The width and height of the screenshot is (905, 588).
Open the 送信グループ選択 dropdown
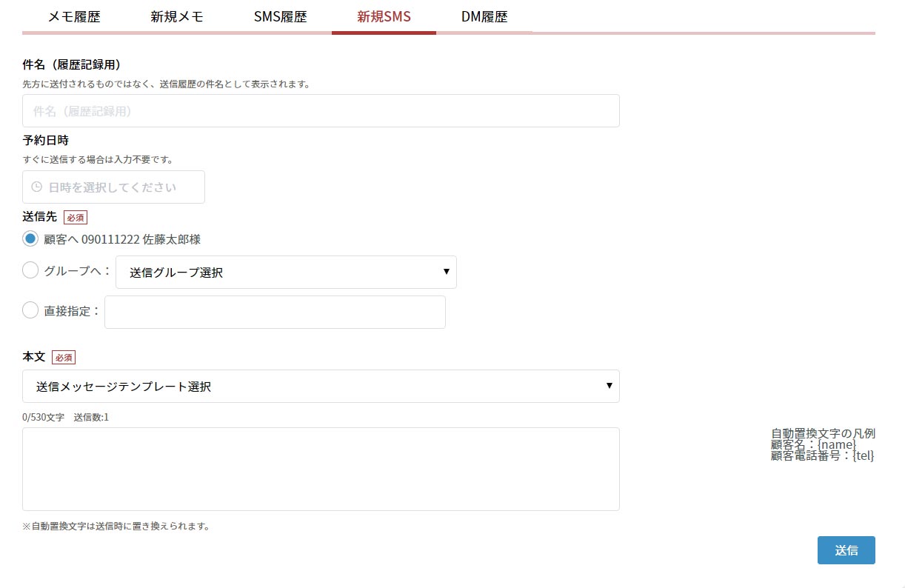coord(285,273)
